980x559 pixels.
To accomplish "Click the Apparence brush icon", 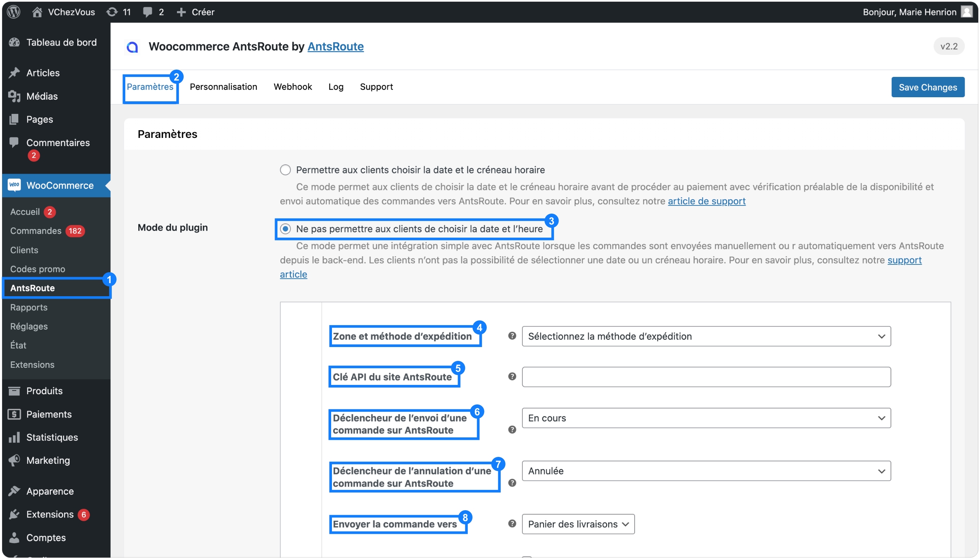I will 14,491.
